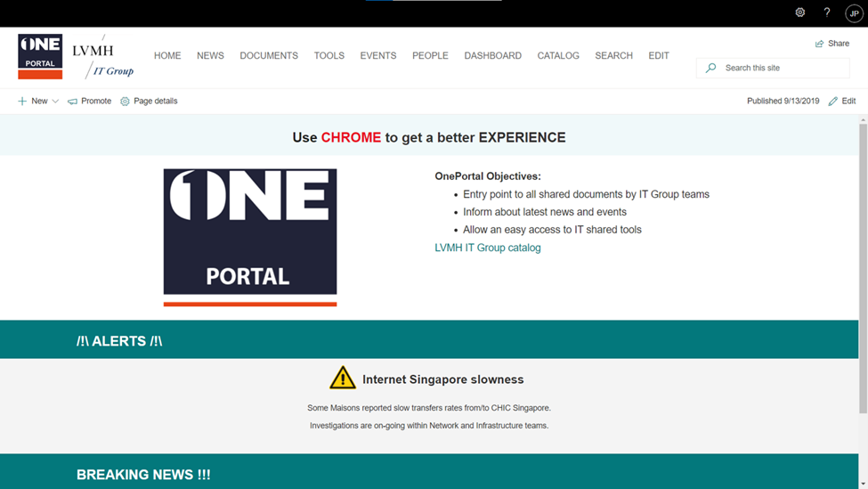
Task: Click 'Entry point to all shared documents' bullet
Action: pos(586,194)
